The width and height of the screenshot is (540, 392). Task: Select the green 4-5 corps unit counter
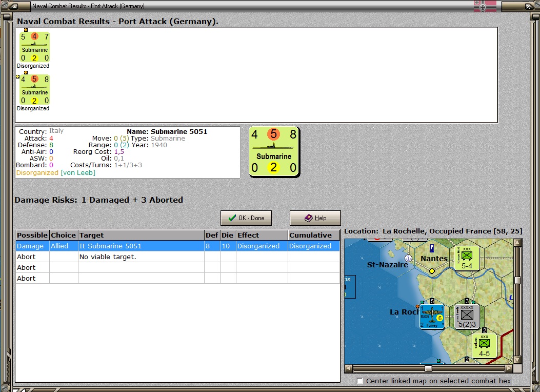(x=484, y=346)
